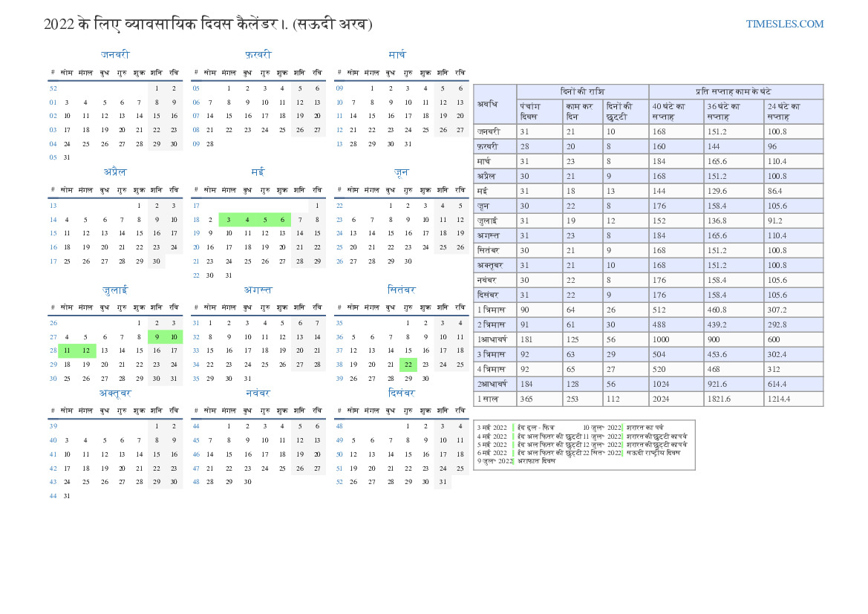Screen dimensions: 868x614
Task: Select the मई month heading
Action: click(x=258, y=172)
